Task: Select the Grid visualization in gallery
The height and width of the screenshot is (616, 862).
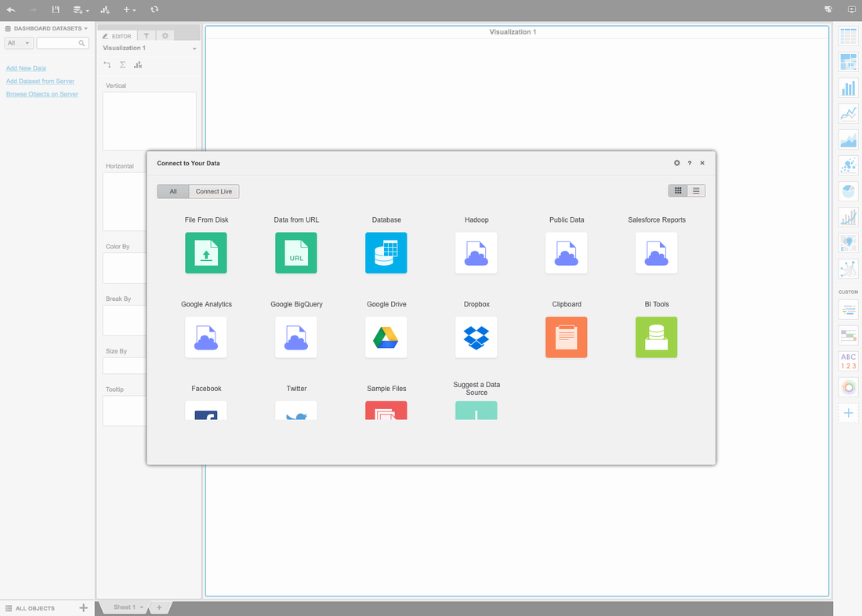Action: tap(848, 36)
